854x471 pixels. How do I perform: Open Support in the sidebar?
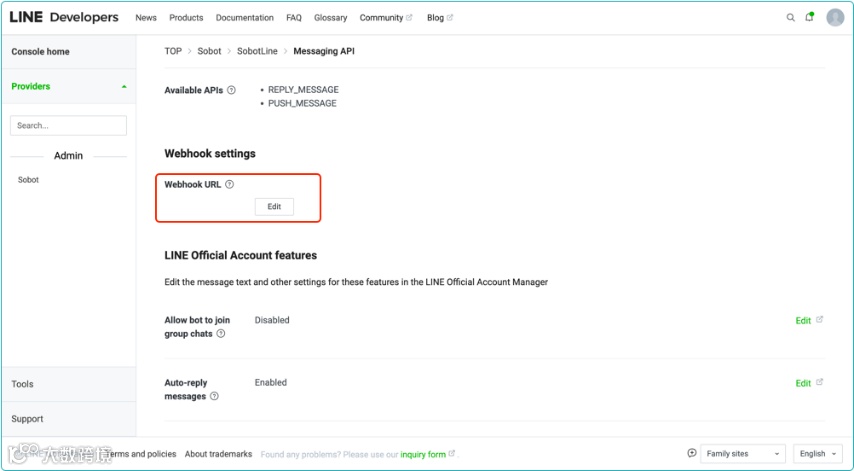click(27, 419)
